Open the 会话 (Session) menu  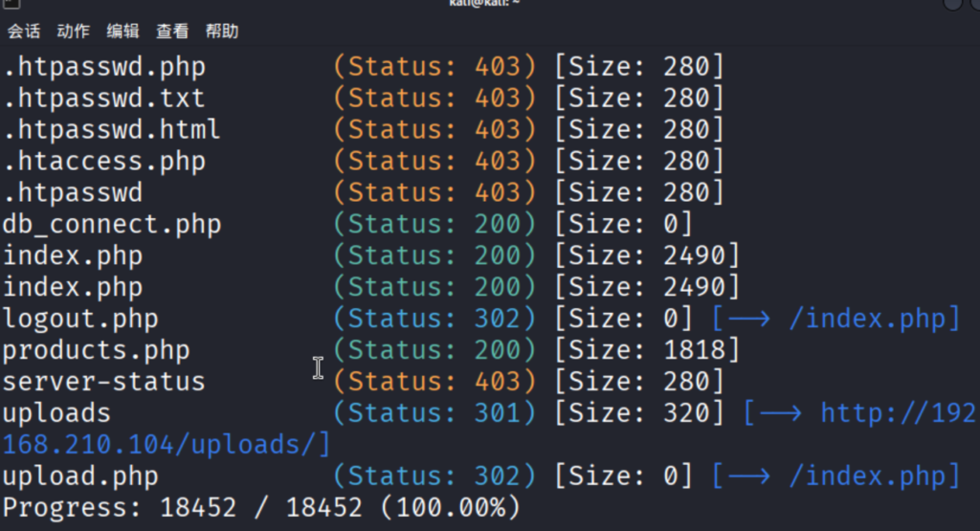(24, 32)
